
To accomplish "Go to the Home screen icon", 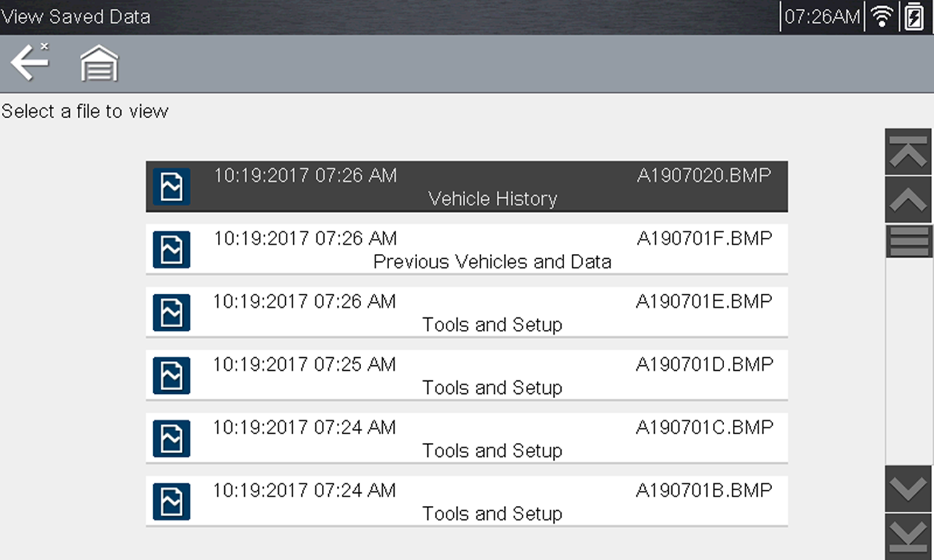I will (99, 63).
